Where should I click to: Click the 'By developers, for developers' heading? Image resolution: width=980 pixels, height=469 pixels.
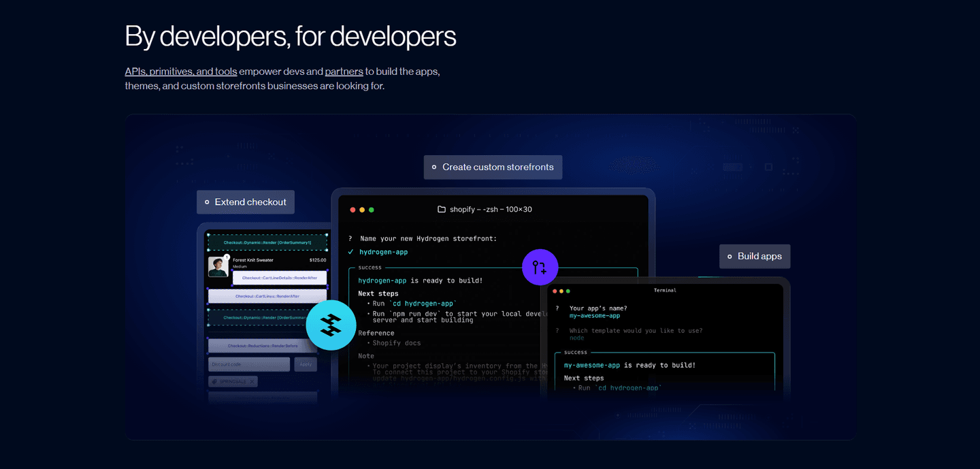291,37
